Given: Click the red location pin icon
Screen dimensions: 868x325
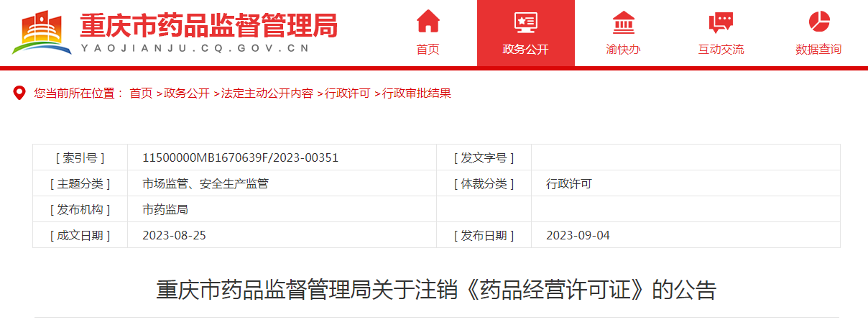Looking at the screenshot, I should click(19, 93).
